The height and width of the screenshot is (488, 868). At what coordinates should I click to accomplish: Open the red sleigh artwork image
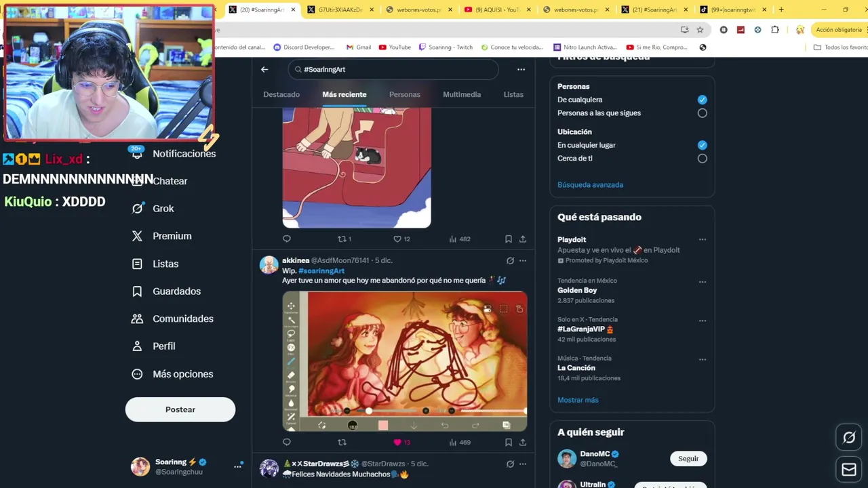pyautogui.click(x=357, y=167)
